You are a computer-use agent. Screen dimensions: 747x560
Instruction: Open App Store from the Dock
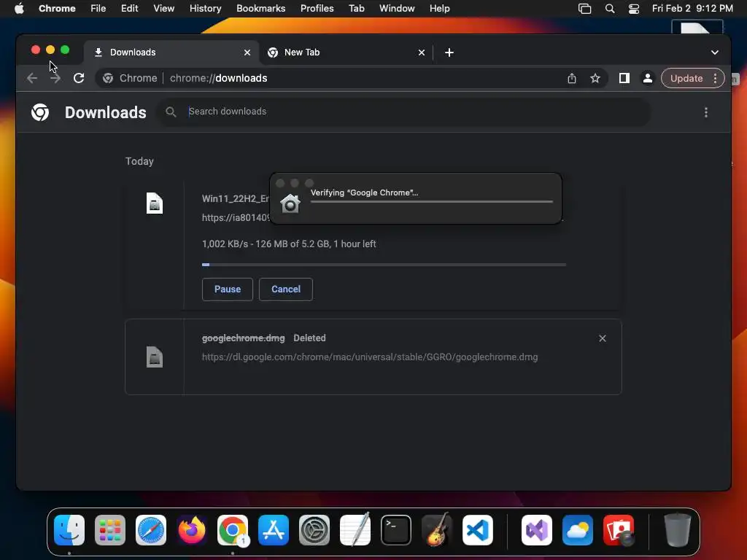click(x=274, y=530)
